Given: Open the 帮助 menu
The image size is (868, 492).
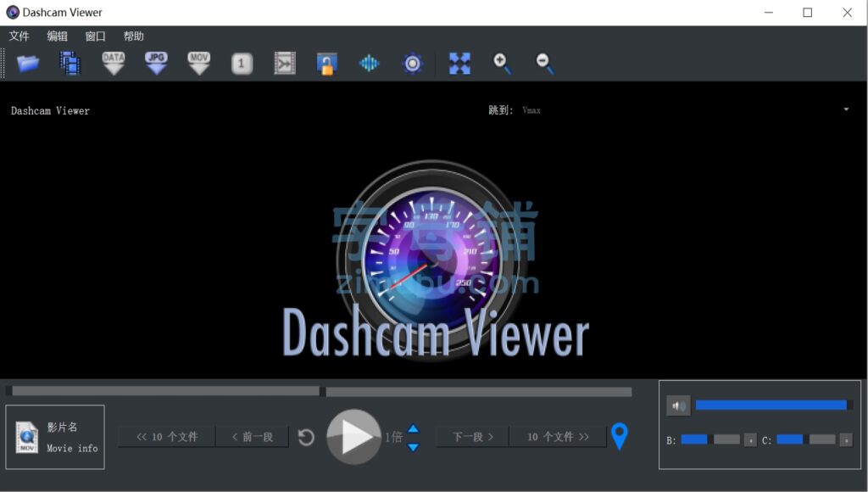Looking at the screenshot, I should pyautogui.click(x=133, y=36).
